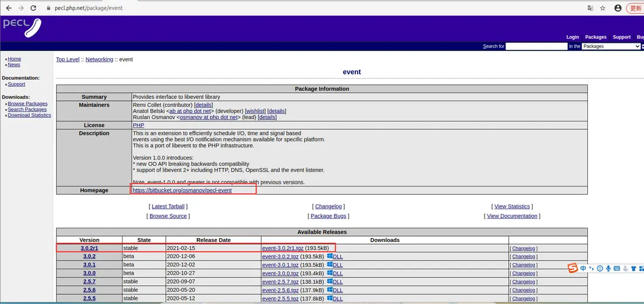This screenshot has height=304, width=644.
Task: Open the bitbucket.org/osmanov/pecl-event homepage link
Action: click(182, 191)
